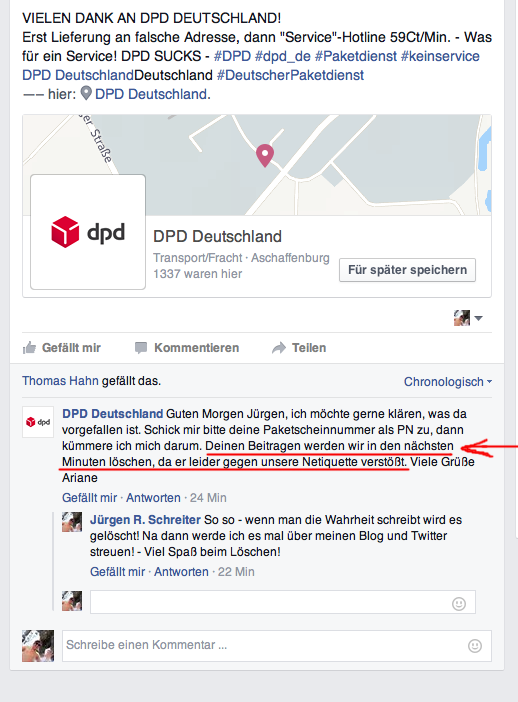Open emoji picker in reply field

(459, 604)
